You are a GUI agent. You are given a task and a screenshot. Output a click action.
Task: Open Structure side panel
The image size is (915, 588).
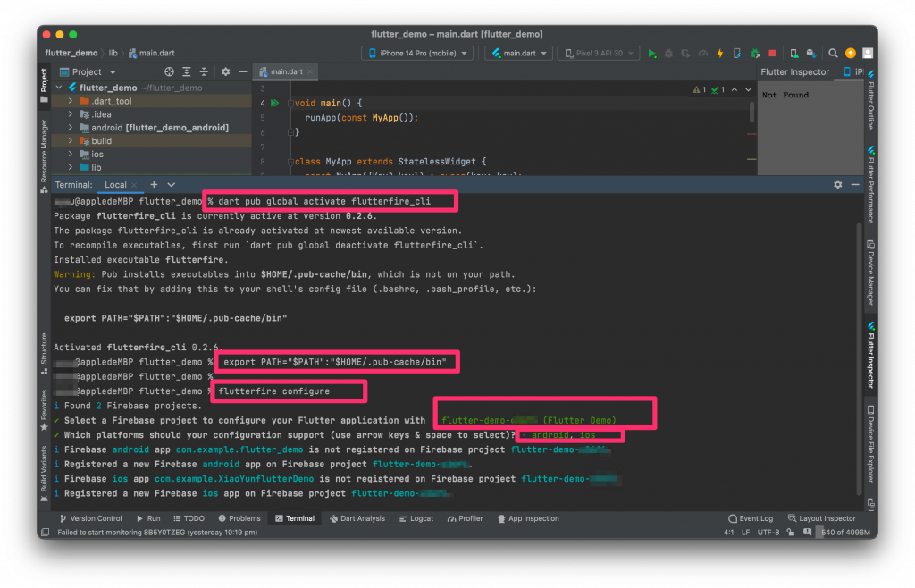pyautogui.click(x=45, y=354)
